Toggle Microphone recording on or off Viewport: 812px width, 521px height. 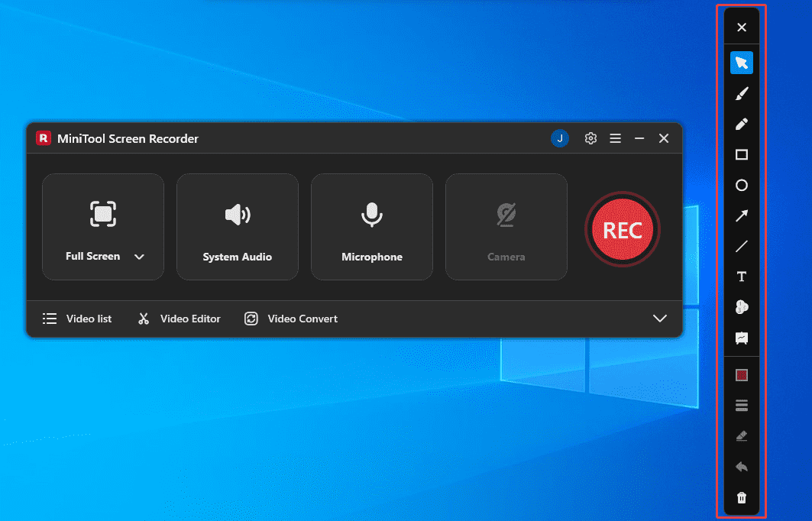(x=371, y=226)
